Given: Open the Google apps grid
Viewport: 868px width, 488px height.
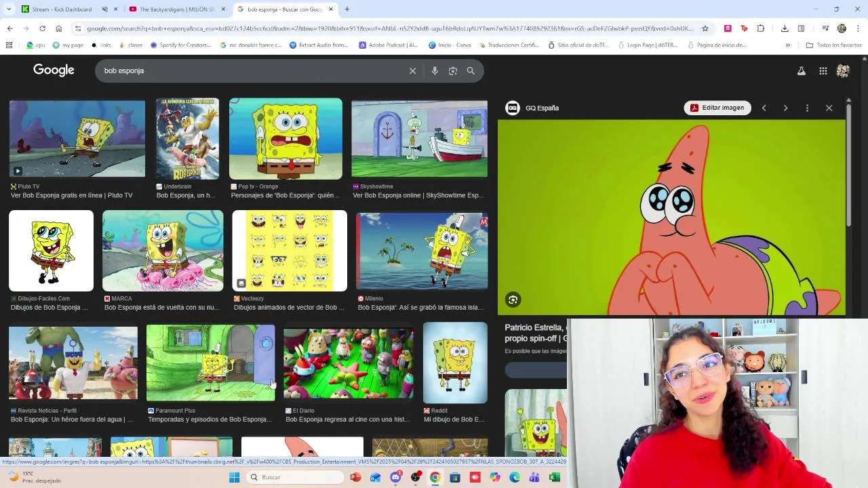Looking at the screenshot, I should click(823, 70).
